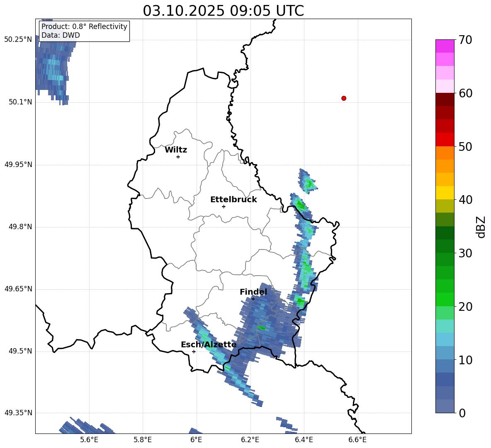Click the green echo core southeast of Findel

[x=262, y=328]
